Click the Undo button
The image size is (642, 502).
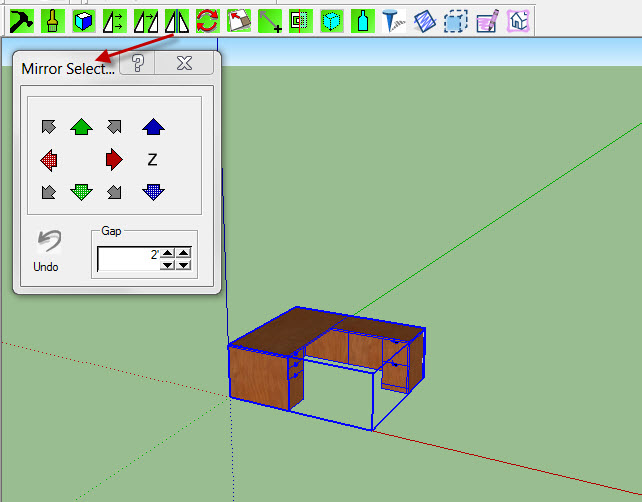click(48, 250)
